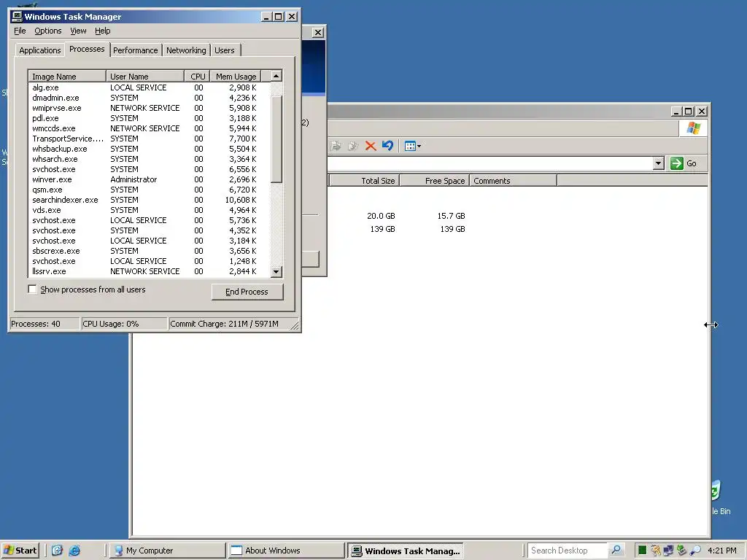Switch to the Performance tab

click(x=135, y=50)
